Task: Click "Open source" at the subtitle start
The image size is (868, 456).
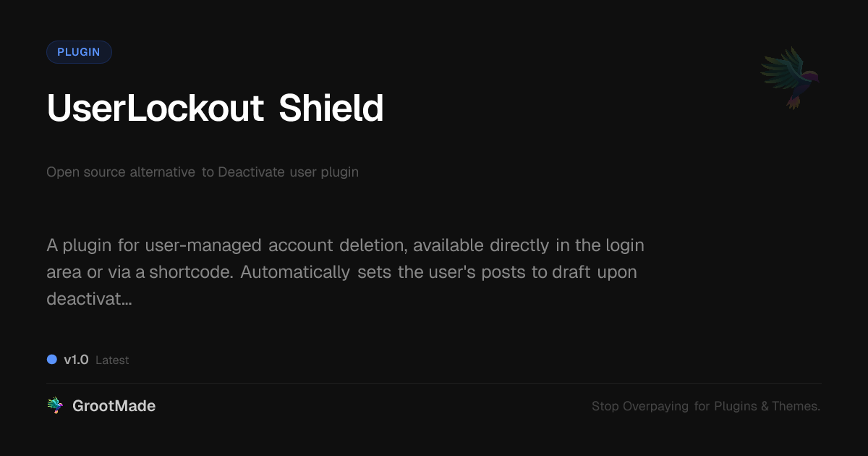Action: click(x=86, y=172)
